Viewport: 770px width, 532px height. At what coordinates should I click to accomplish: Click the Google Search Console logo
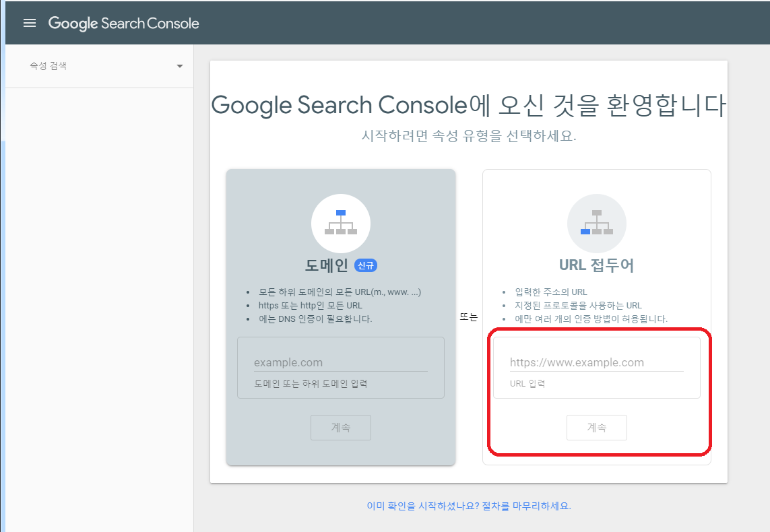click(124, 23)
